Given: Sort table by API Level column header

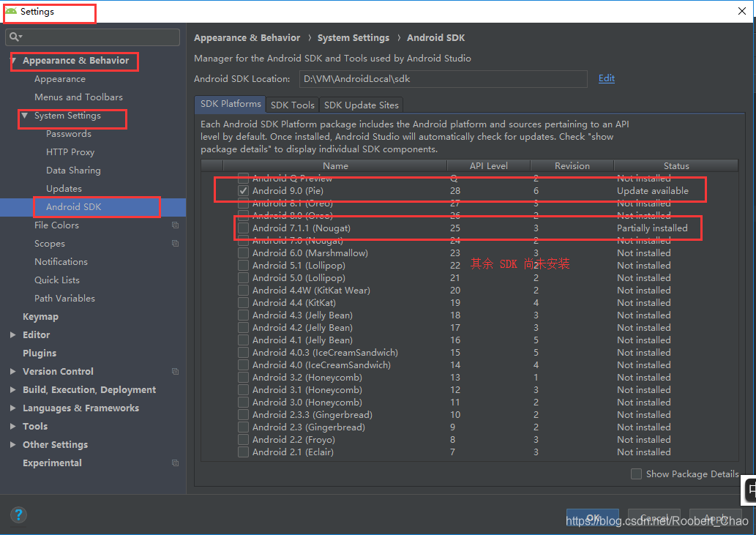Looking at the screenshot, I should pos(488,166).
